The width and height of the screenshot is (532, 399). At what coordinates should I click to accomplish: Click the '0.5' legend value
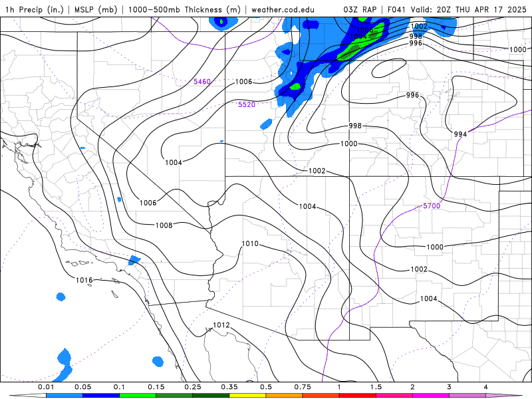(266, 387)
